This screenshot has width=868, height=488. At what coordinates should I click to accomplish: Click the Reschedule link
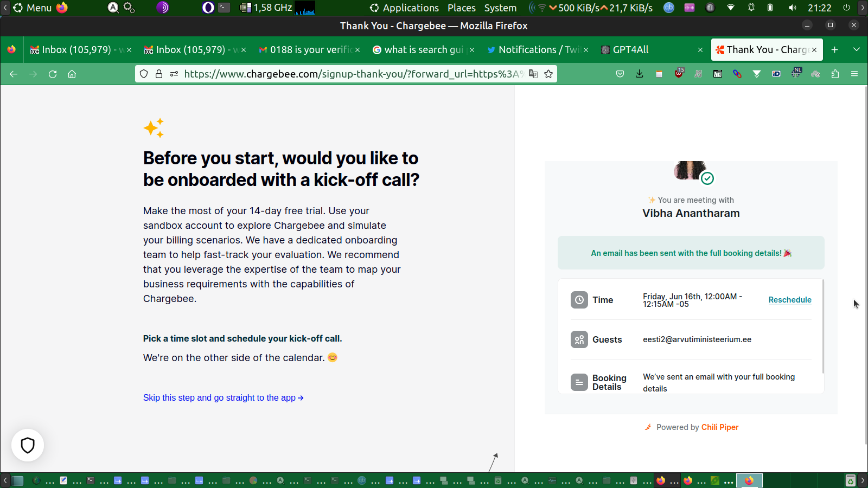click(x=790, y=300)
